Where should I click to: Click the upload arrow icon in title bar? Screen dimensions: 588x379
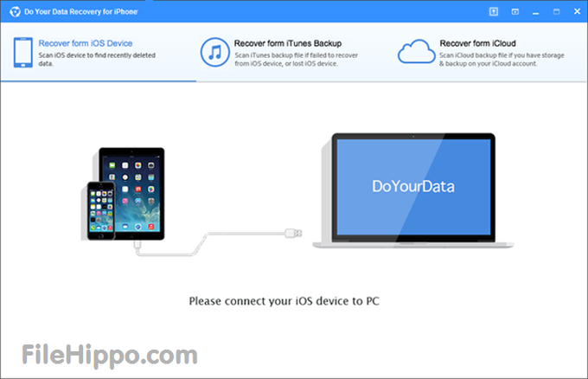coord(494,11)
